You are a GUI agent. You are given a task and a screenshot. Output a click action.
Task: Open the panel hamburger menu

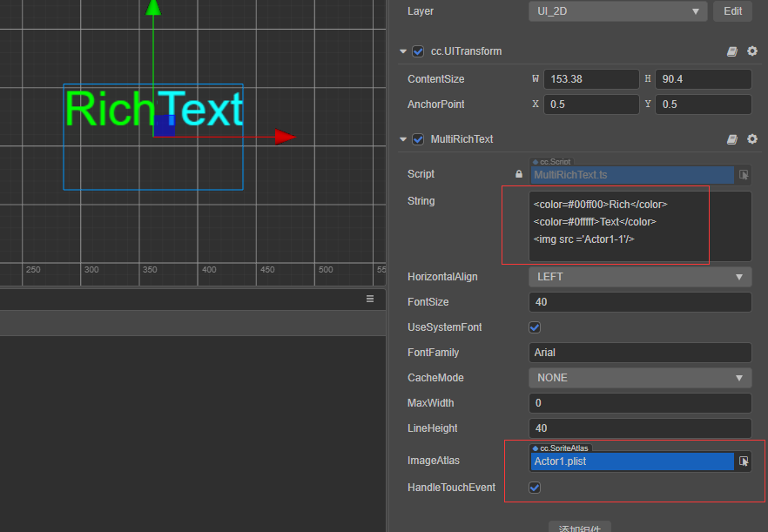[x=370, y=299]
